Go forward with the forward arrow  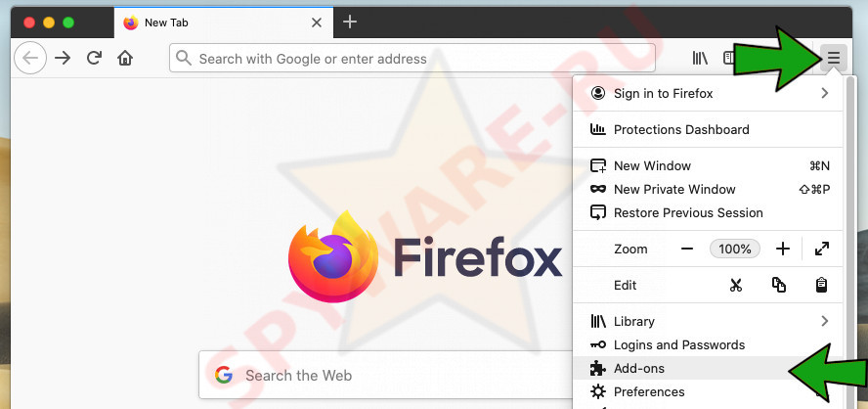point(63,58)
